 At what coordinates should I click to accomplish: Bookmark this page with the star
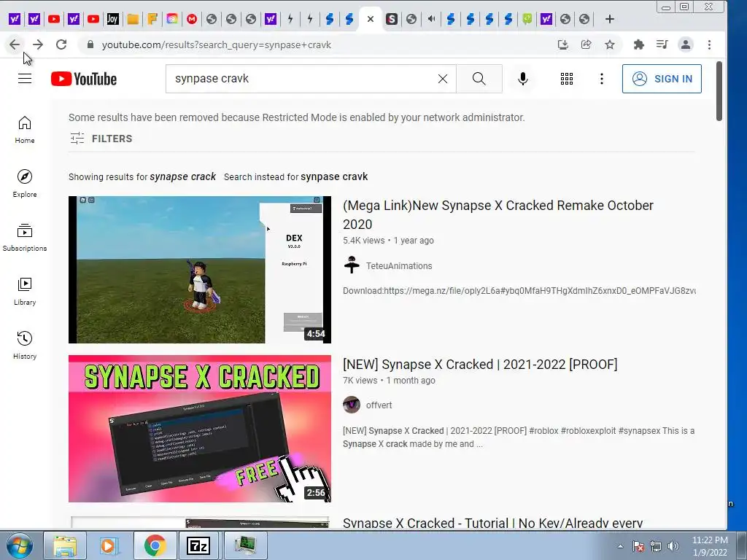pos(609,44)
